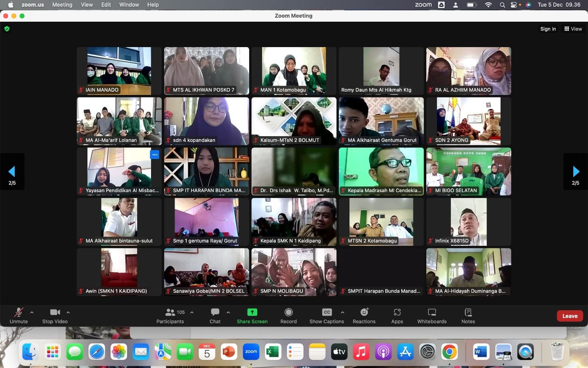Image resolution: width=588 pixels, height=368 pixels.
Task: Open the Participants panel
Action: pyautogui.click(x=170, y=316)
